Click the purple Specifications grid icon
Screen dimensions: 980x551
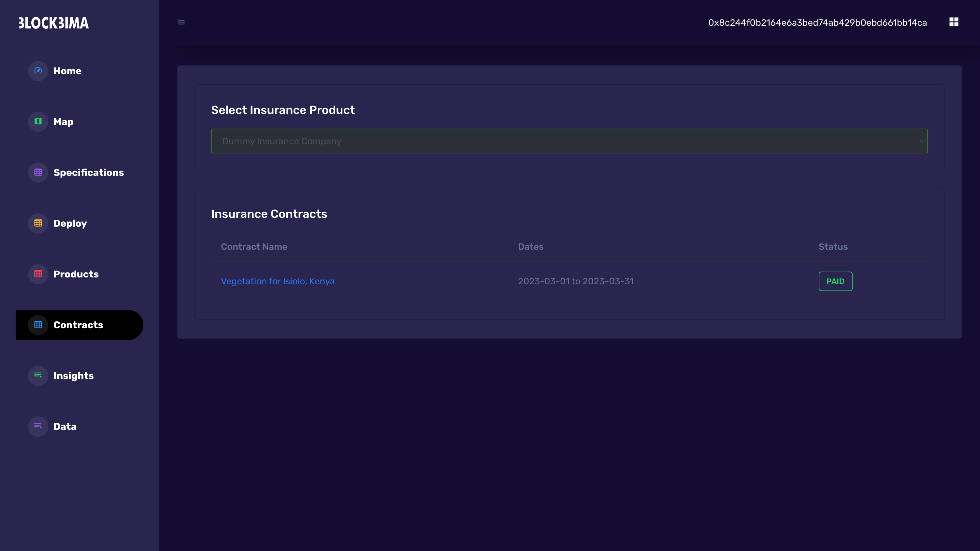tap(38, 172)
